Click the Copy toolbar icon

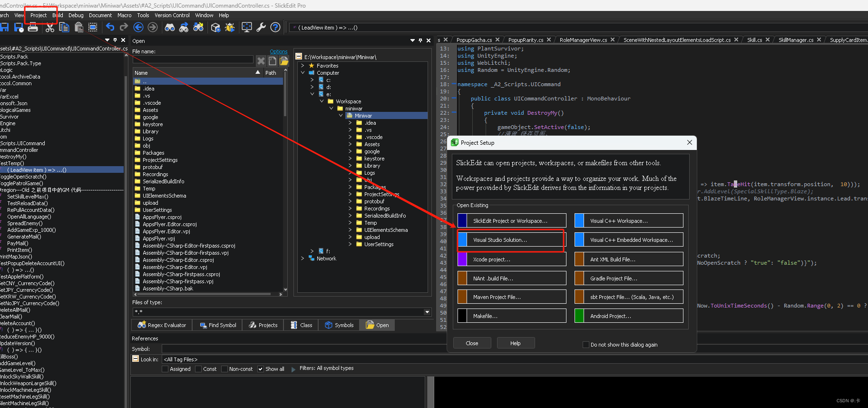(x=64, y=27)
